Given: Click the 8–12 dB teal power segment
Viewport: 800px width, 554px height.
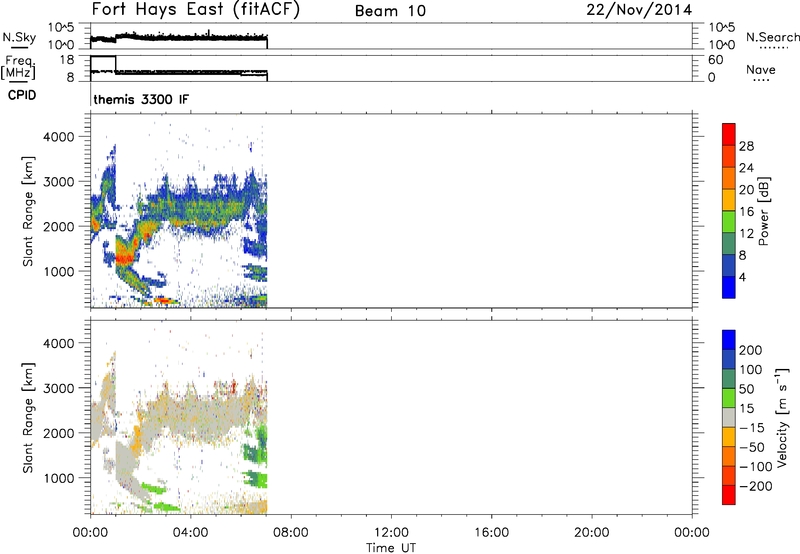Looking at the screenshot, I should (x=729, y=244).
